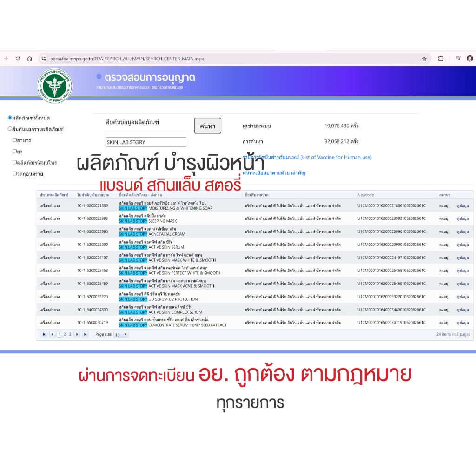Image resolution: width=476 pixels, height=476 pixels.
Task: Go to previous results page arrow
Action: [52, 334]
